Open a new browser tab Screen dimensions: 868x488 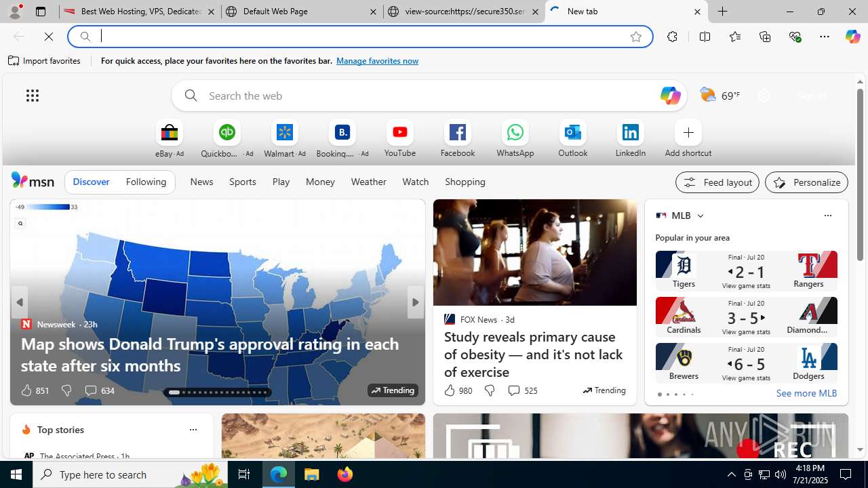coord(722,12)
